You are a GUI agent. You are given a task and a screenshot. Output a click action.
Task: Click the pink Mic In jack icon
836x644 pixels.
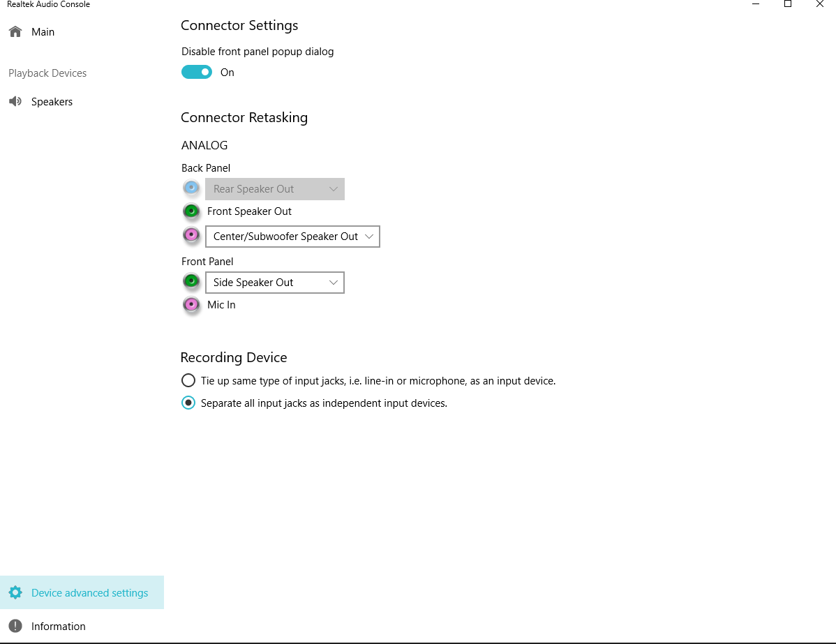pyautogui.click(x=191, y=305)
